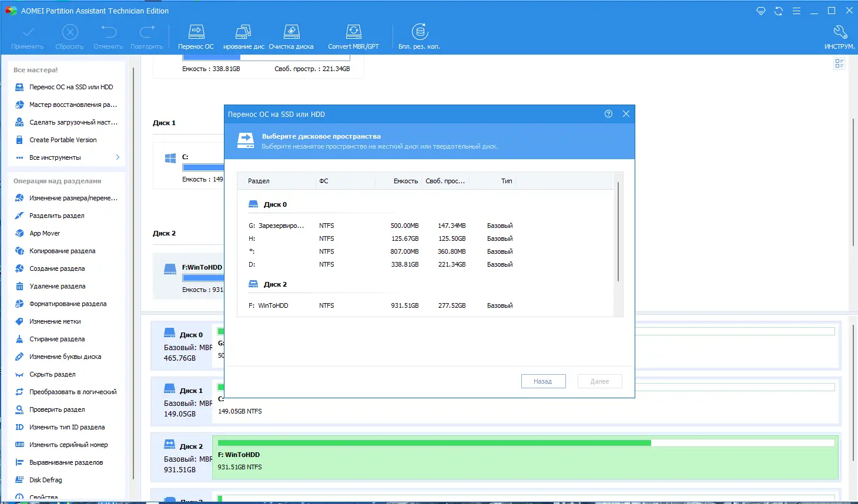This screenshot has width=858, height=504.
Task: Click the Далее button
Action: point(599,381)
